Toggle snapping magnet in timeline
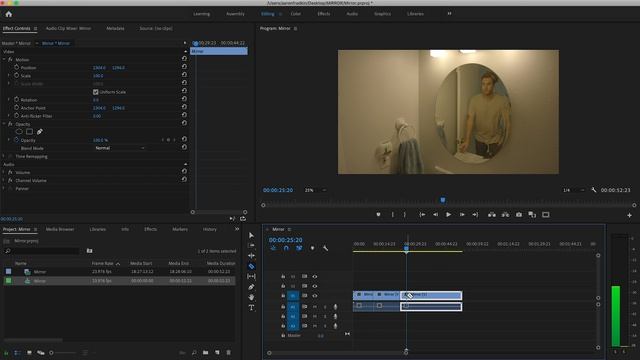This screenshot has width=640, height=360. click(286, 248)
